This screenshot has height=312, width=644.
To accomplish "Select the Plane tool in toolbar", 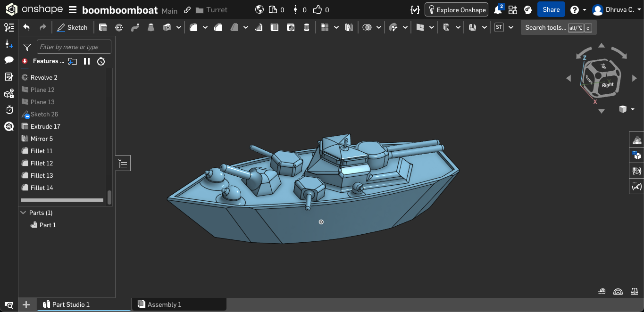I will 420,28.
